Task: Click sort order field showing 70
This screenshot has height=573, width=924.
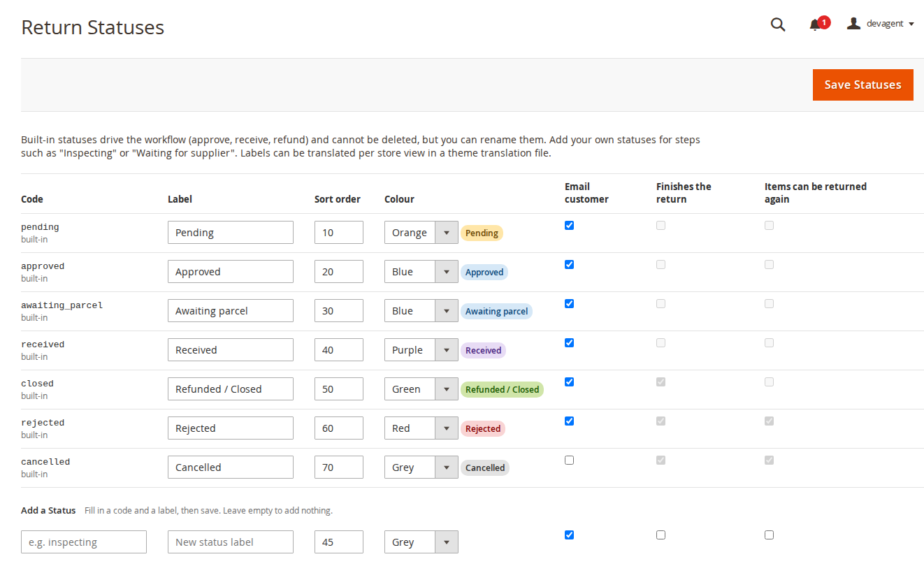Action: (339, 467)
